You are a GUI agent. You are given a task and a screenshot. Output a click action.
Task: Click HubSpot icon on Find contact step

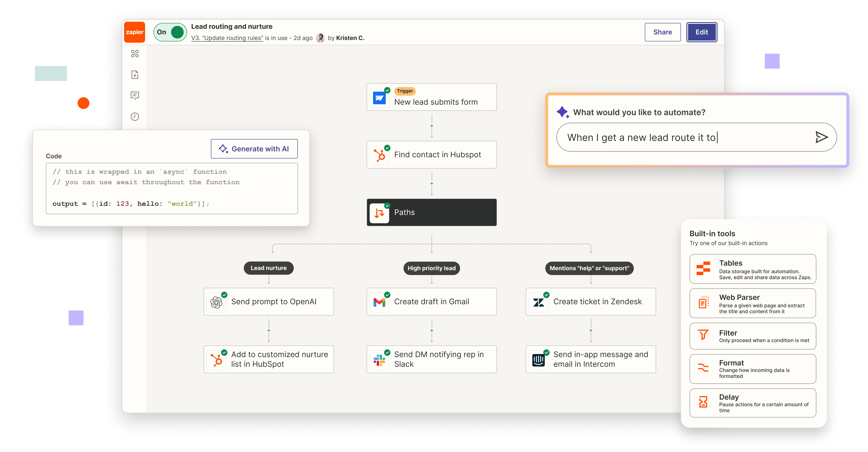point(379,156)
